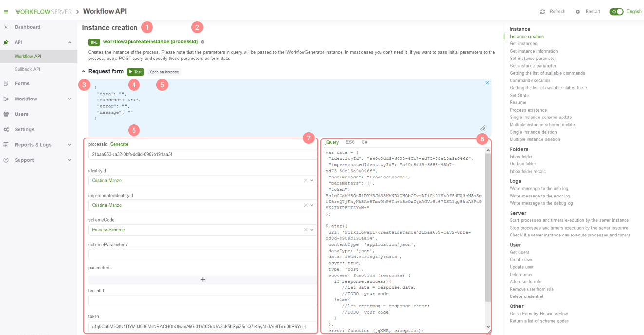
Task: Click the Open an instance button
Action: tap(164, 72)
